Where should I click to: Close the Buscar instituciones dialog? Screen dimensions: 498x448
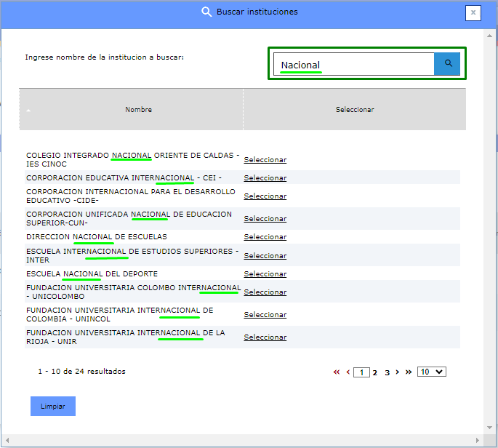(x=473, y=12)
